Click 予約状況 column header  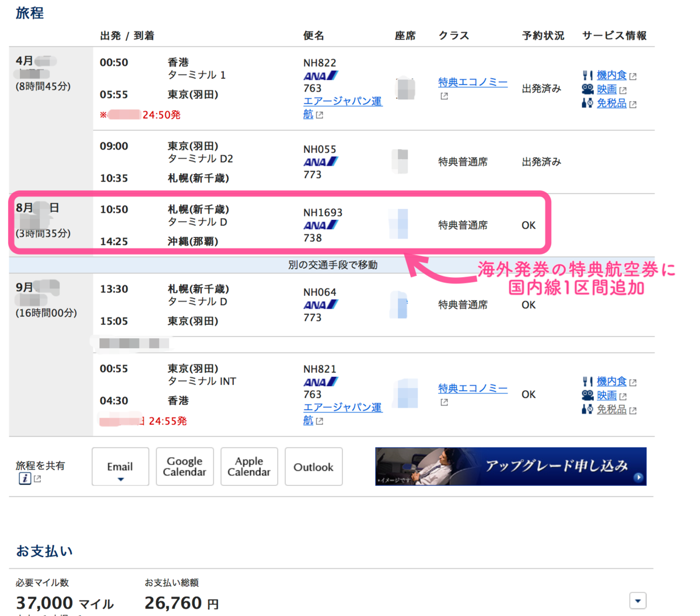click(543, 36)
